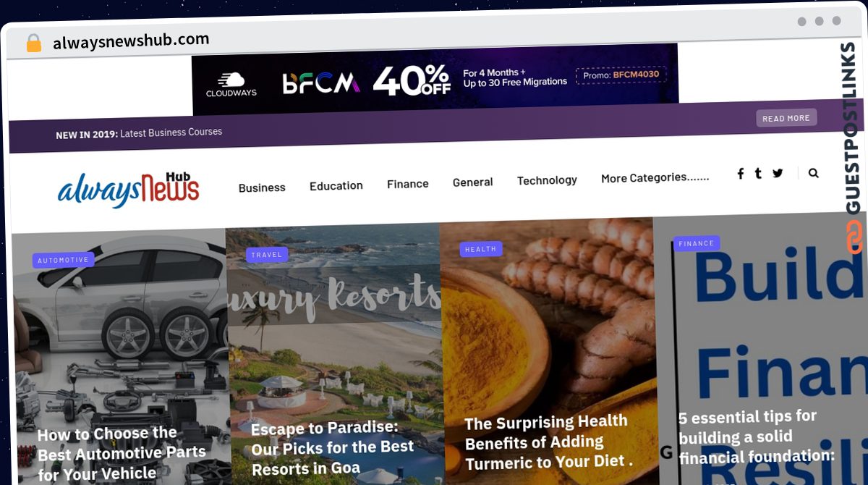Go to the Technology section
868x485 pixels.
click(547, 180)
